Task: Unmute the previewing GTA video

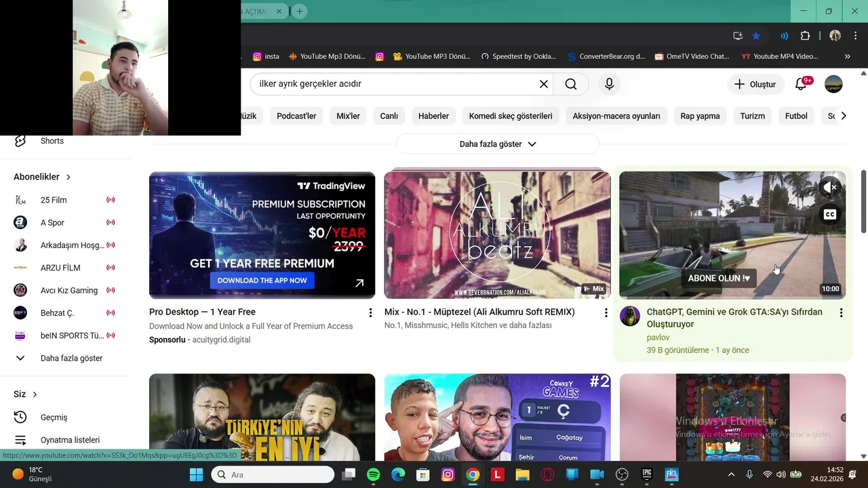Action: pyautogui.click(x=830, y=187)
